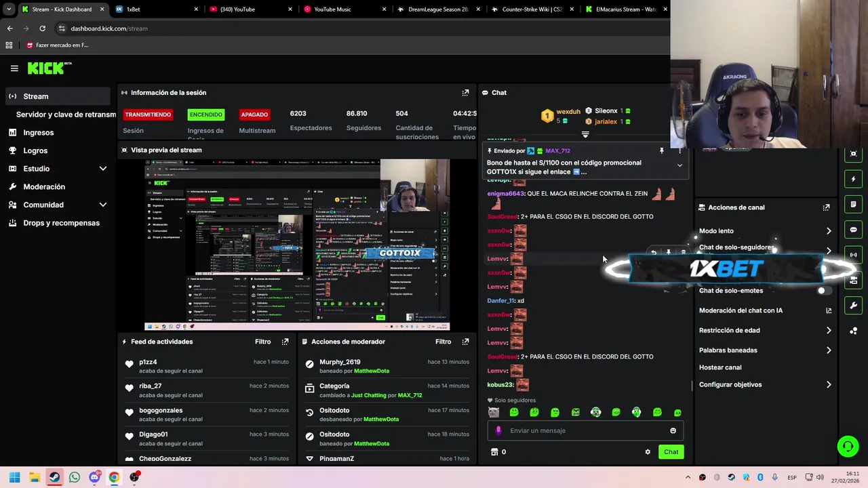Open the Fazer mercado bookmark

point(58,45)
